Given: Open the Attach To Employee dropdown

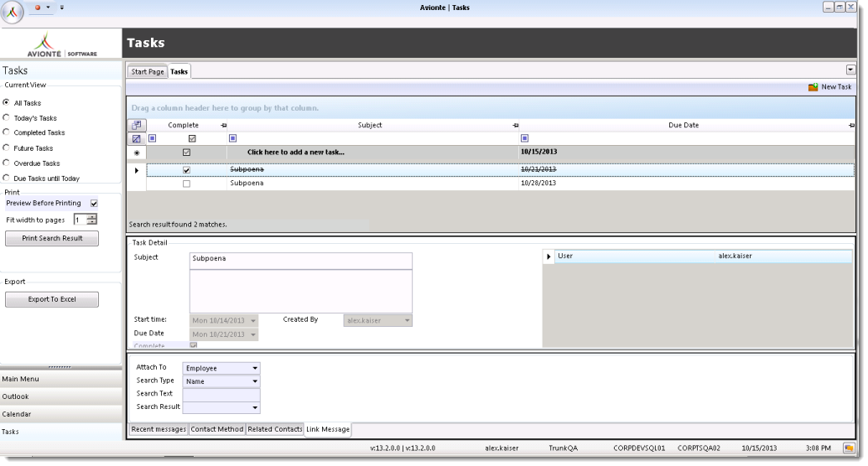Looking at the screenshot, I should pyautogui.click(x=255, y=368).
